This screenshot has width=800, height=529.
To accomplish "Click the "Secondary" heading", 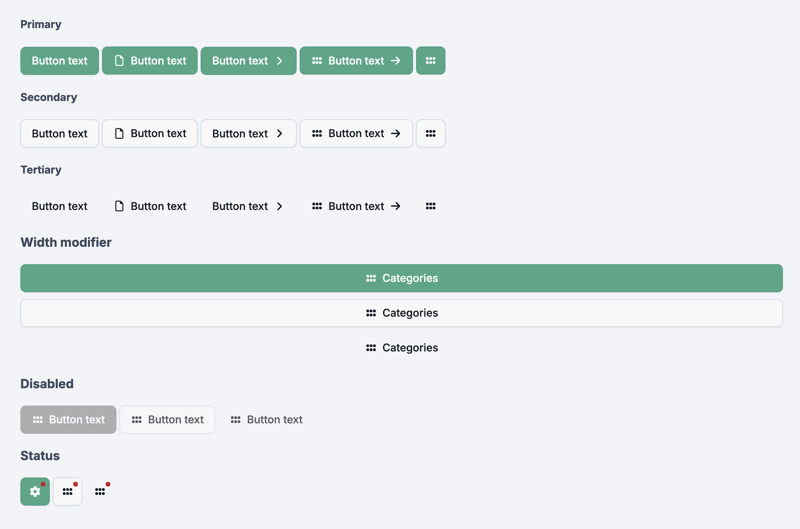I will coord(48,97).
